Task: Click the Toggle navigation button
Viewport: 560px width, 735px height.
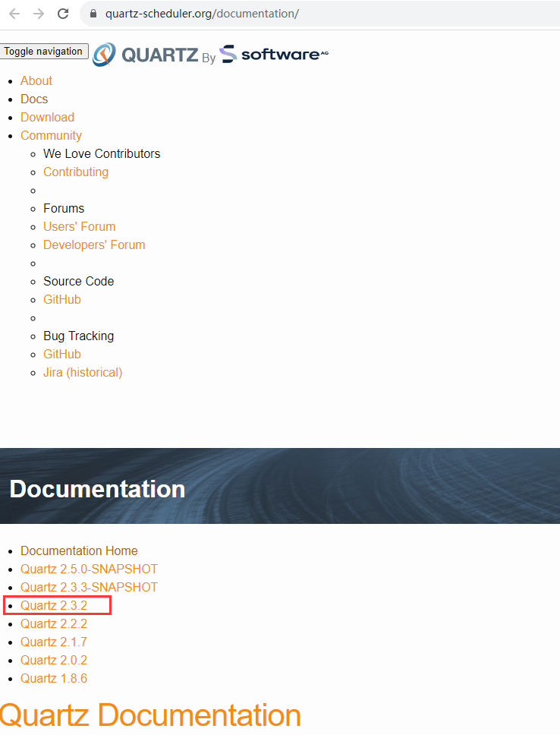Action: pos(43,51)
